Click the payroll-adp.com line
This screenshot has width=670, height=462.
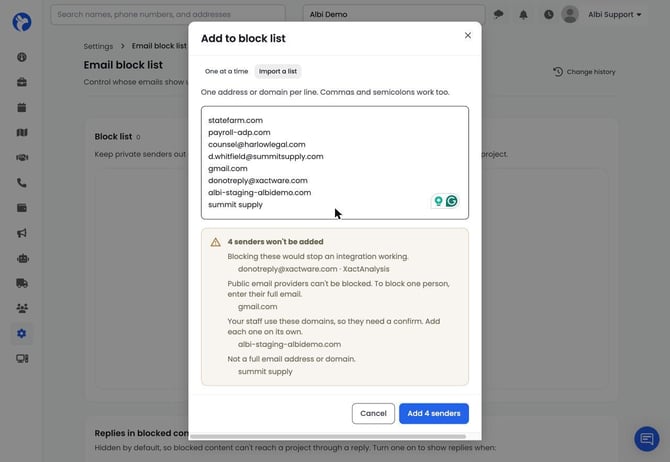(239, 132)
